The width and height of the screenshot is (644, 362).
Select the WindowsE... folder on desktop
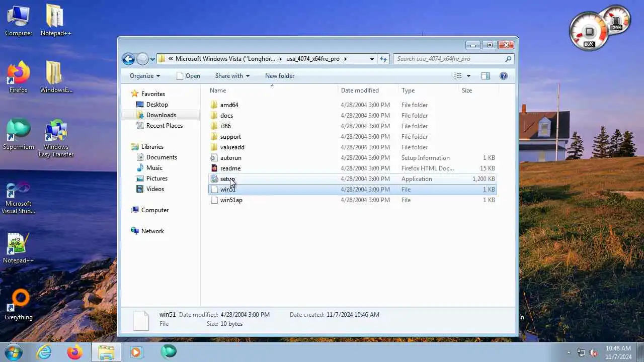click(56, 78)
